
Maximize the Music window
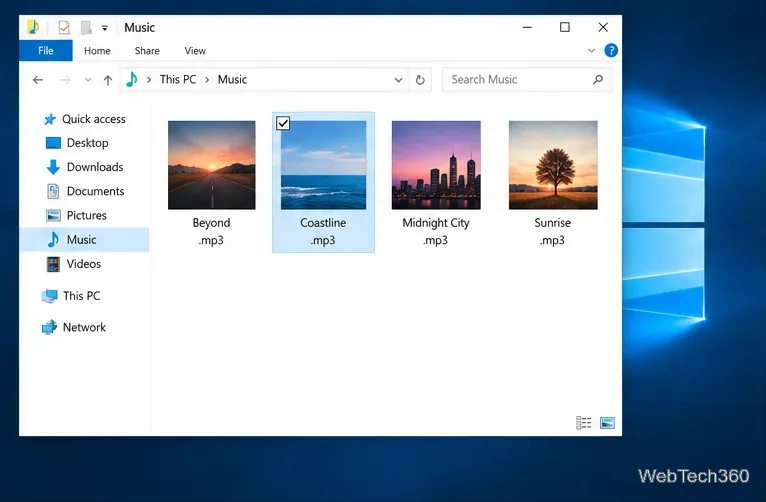(565, 27)
